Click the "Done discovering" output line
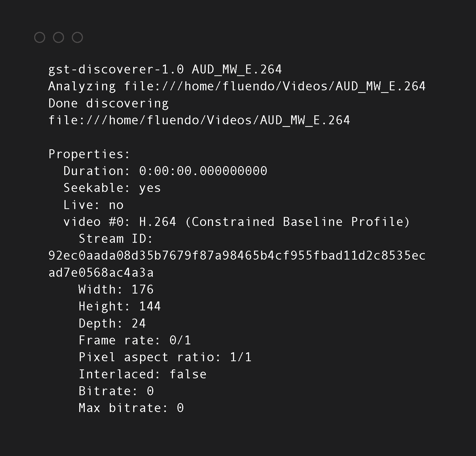The height and width of the screenshot is (456, 476). (108, 103)
